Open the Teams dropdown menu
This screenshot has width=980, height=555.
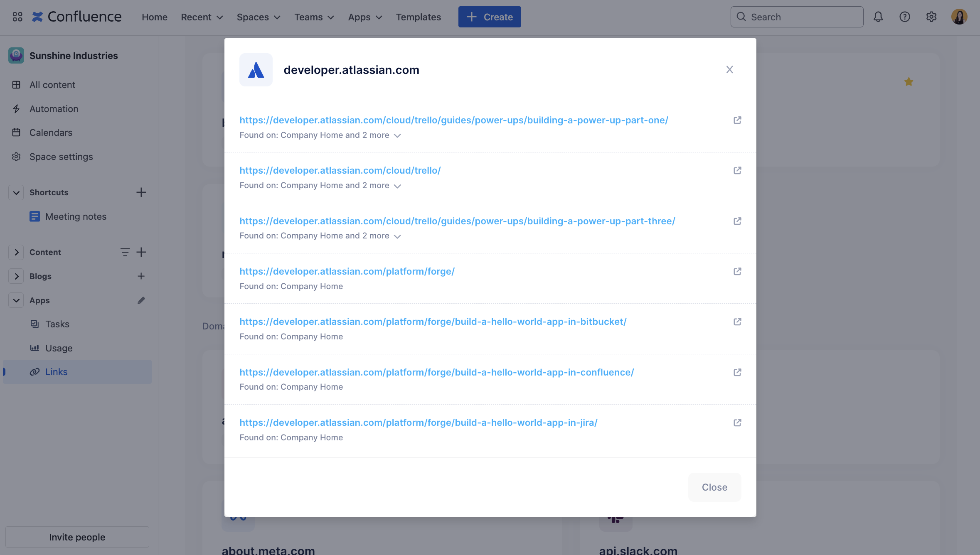tap(314, 17)
